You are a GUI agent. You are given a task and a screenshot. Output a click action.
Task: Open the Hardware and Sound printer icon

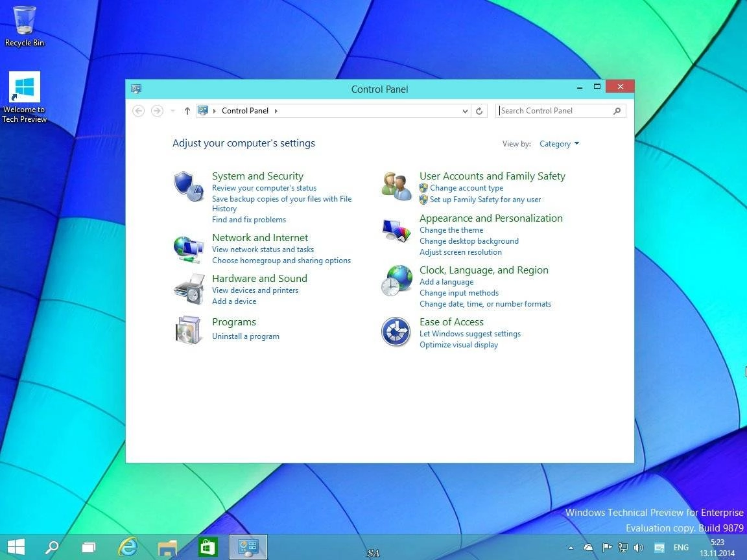(189, 288)
